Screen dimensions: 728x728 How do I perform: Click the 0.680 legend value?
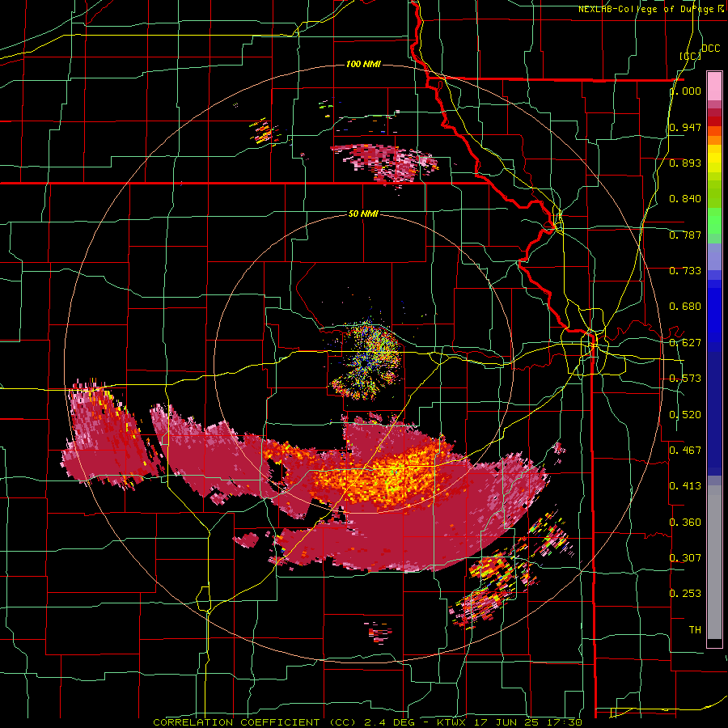[x=685, y=307]
